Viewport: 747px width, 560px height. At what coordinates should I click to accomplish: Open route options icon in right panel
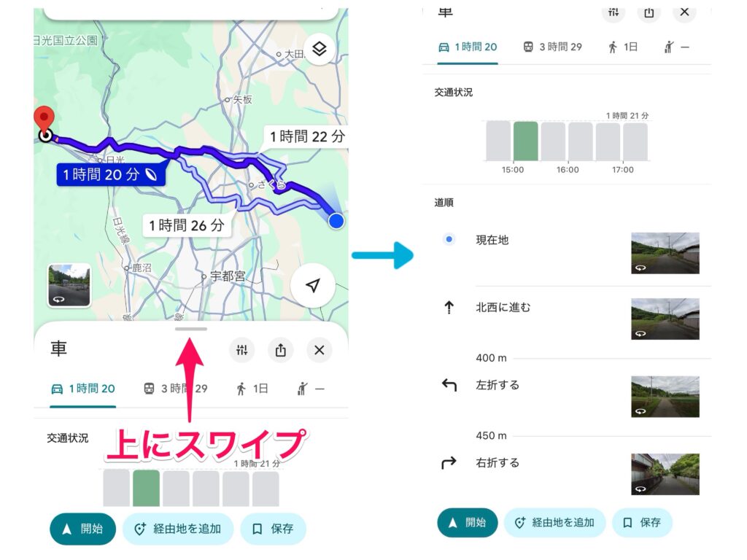[614, 12]
